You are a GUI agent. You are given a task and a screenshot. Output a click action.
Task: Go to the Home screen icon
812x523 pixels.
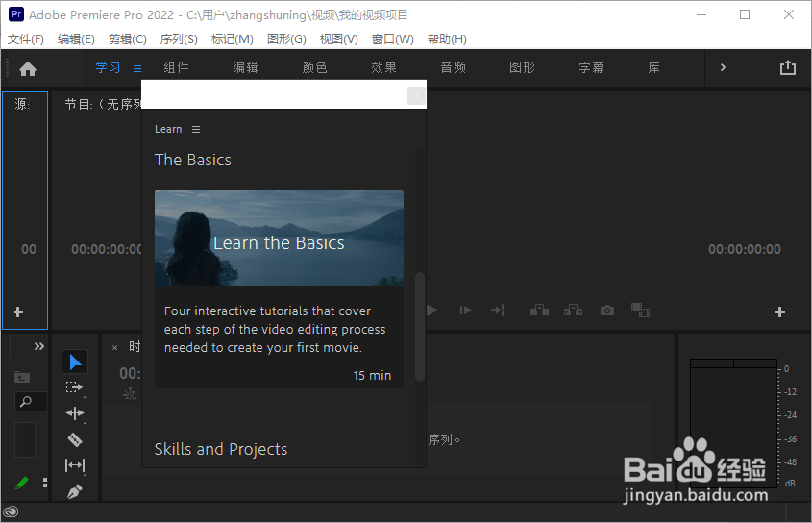pos(28,68)
